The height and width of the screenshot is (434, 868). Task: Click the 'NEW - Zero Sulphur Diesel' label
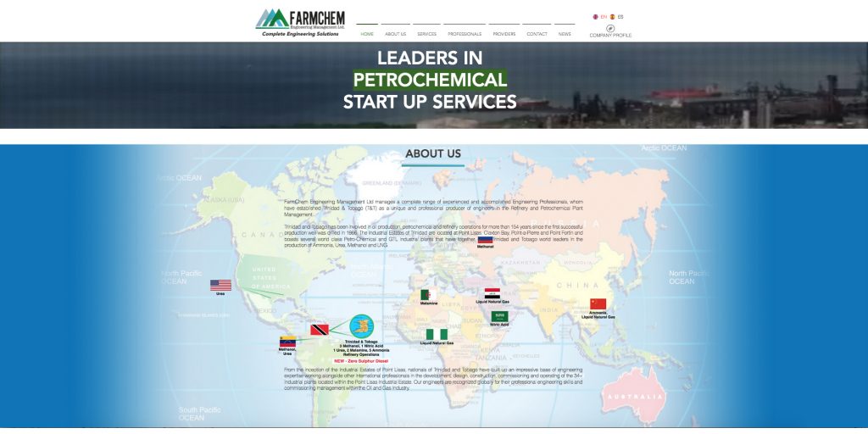(361, 361)
